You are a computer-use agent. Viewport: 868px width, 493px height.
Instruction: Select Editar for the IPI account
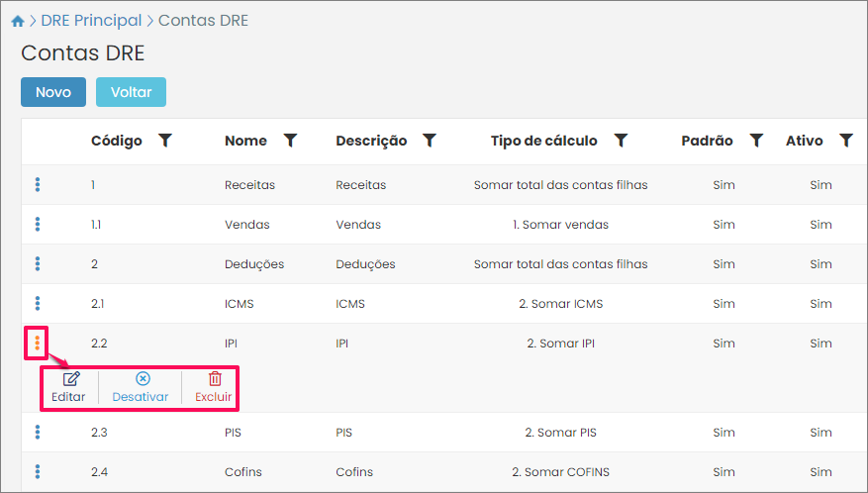(69, 387)
